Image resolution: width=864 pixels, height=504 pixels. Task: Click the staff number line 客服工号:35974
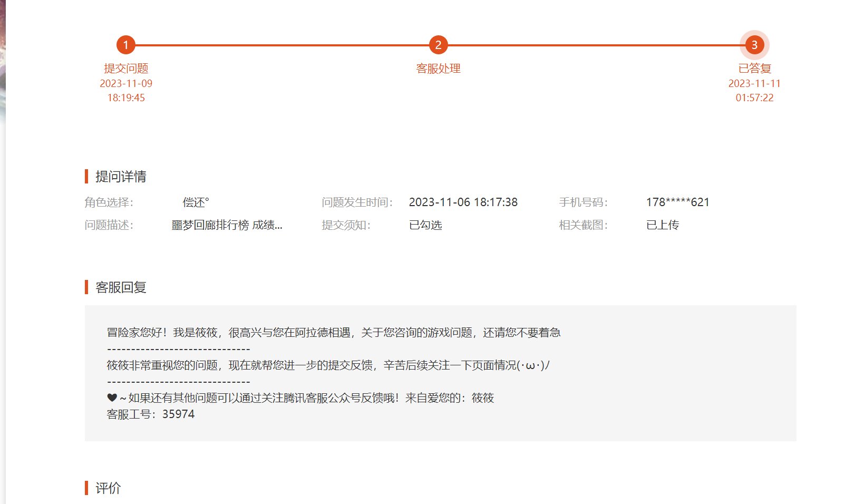coord(151,414)
